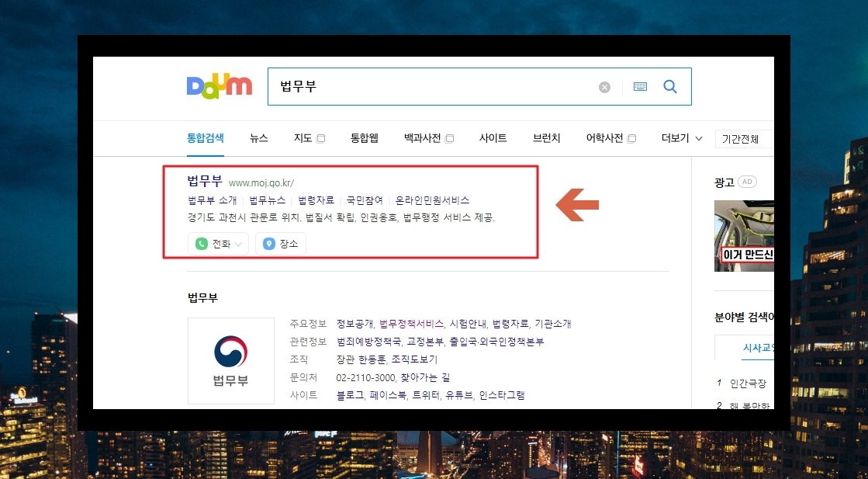Click the 법무부 section heading
The width and height of the screenshot is (868, 479).
point(202,298)
